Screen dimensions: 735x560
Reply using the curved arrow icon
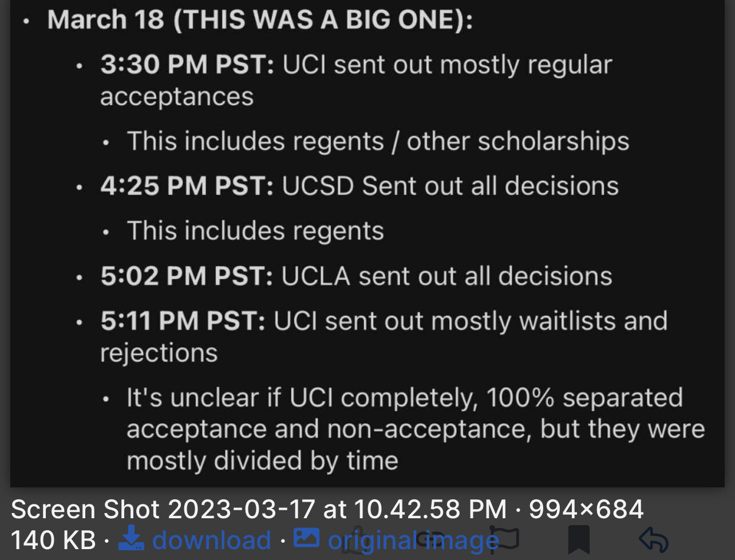pyautogui.click(x=653, y=539)
